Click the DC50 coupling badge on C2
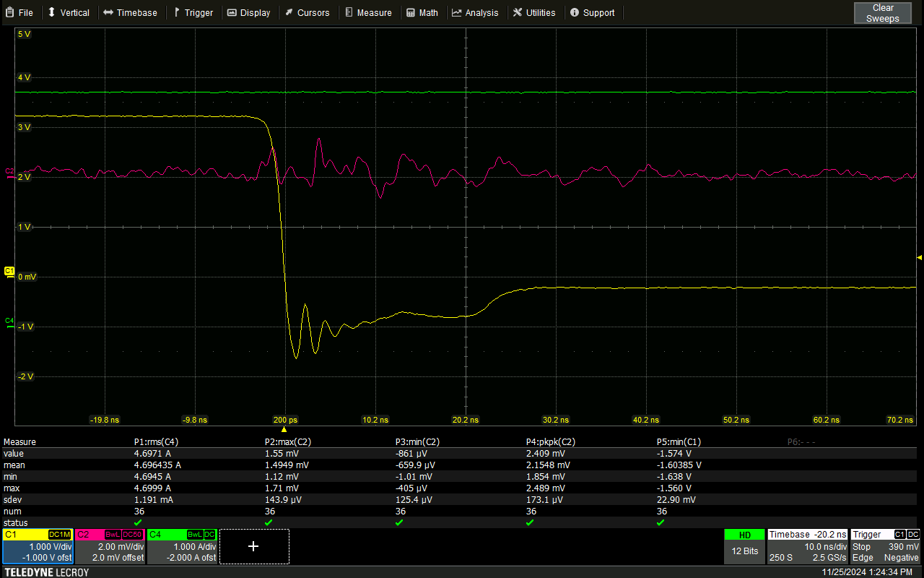This screenshot has width=924, height=578. pos(132,535)
